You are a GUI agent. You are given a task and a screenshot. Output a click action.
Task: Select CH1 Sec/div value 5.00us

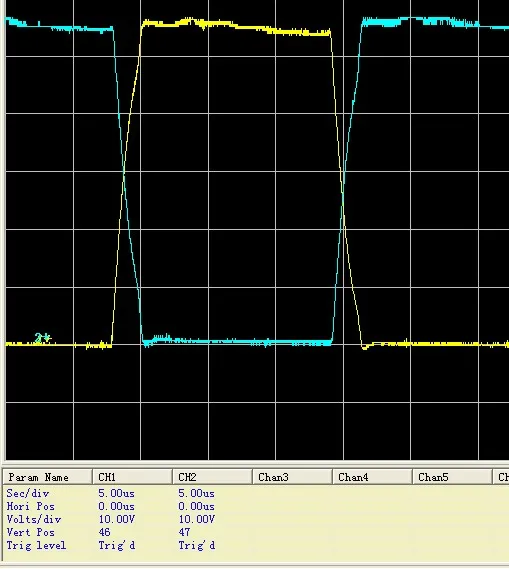click(116, 494)
